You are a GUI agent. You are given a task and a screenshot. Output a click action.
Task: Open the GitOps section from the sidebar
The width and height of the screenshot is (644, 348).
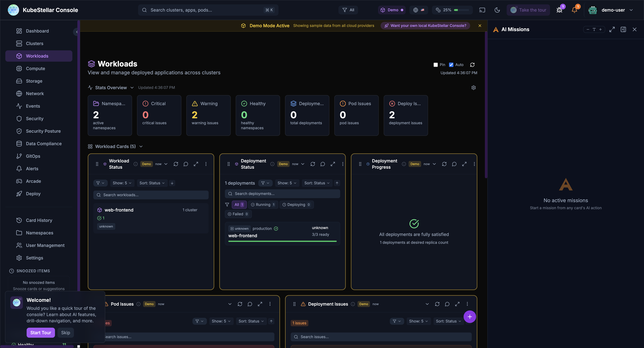click(33, 156)
